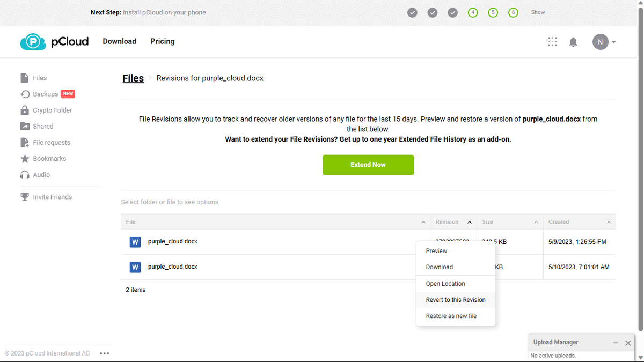
Task: Sort using the Created column chevron
Action: pos(609,221)
